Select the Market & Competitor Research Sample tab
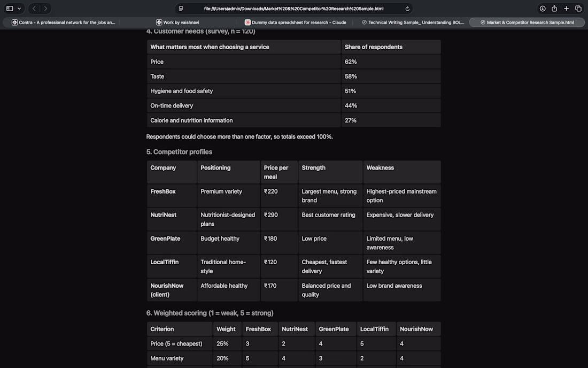588x368 pixels. [527, 22]
